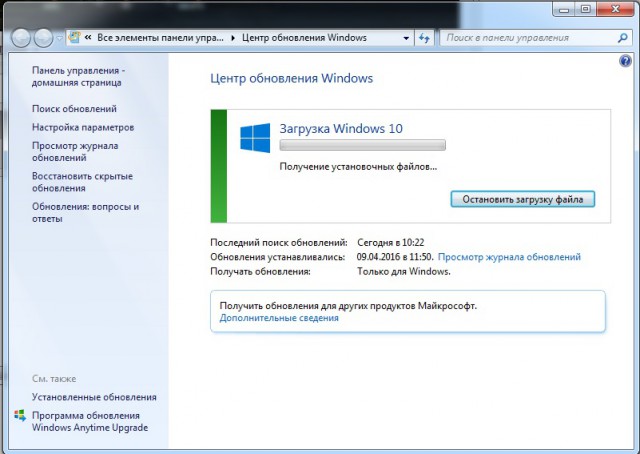Close the Windows Update window
The image size is (640, 454).
pyautogui.click(x=615, y=9)
